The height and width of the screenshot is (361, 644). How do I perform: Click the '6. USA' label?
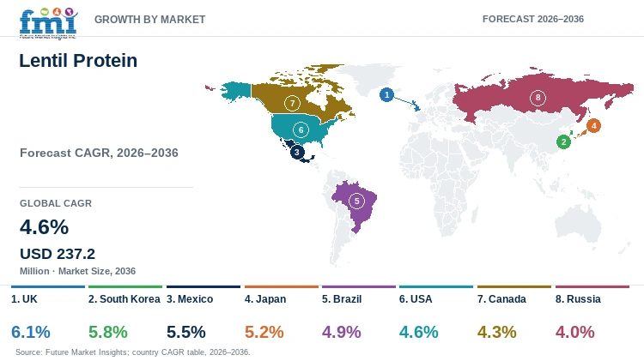click(416, 299)
